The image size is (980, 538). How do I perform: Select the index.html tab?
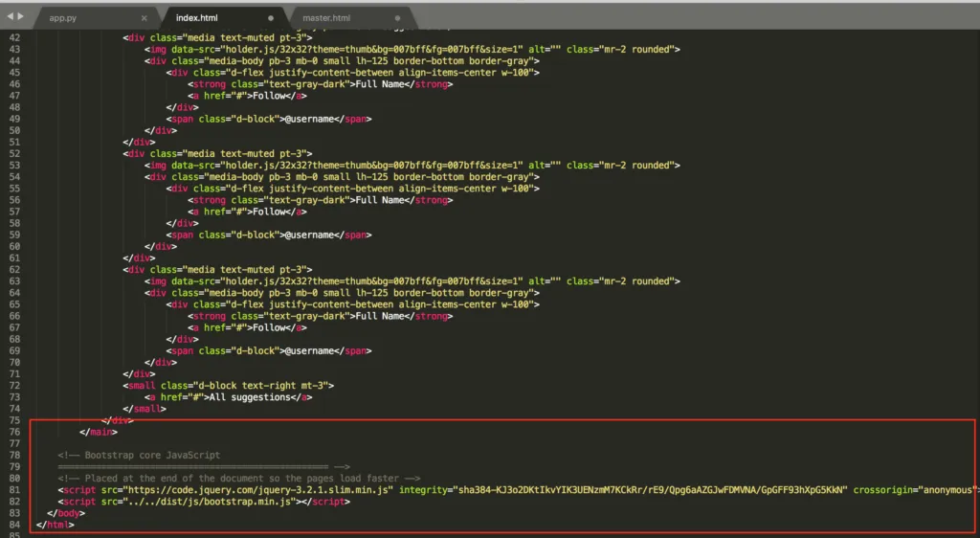pyautogui.click(x=196, y=18)
